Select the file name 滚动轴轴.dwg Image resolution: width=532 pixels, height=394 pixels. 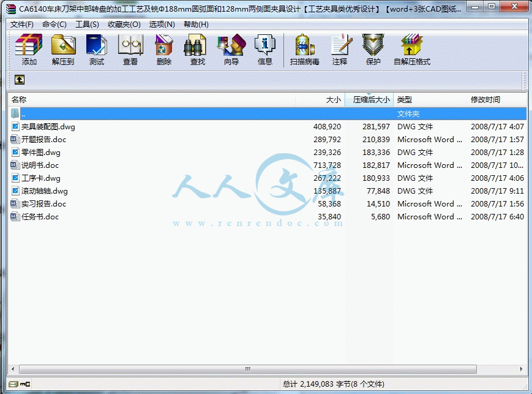pyautogui.click(x=45, y=191)
